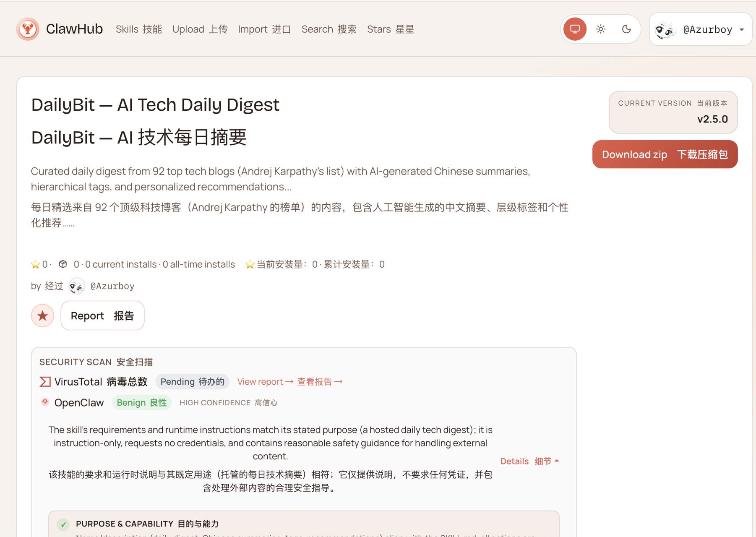Click author avatar beside by 经过
Viewport: 756px width, 537px height.
point(77,286)
